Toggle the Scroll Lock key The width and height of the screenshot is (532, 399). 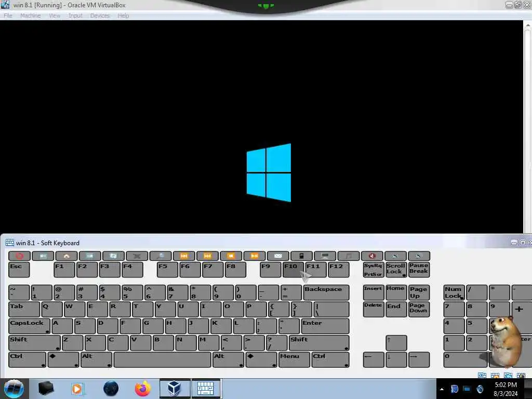tap(396, 270)
